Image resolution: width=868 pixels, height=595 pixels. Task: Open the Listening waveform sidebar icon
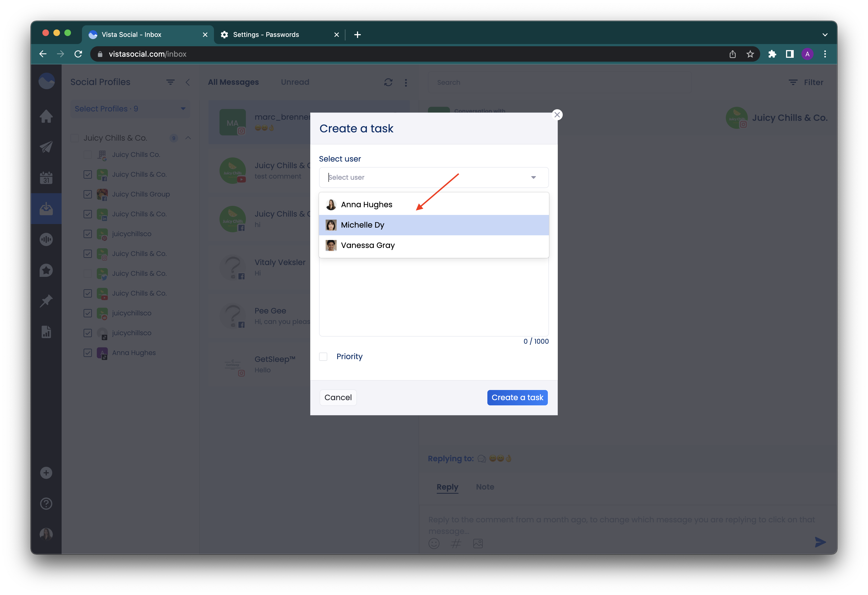46,239
